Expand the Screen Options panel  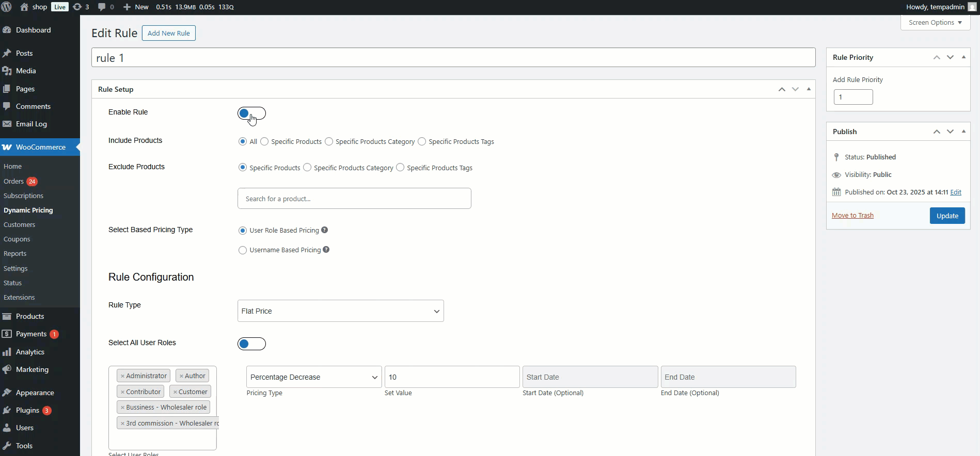pyautogui.click(x=935, y=22)
